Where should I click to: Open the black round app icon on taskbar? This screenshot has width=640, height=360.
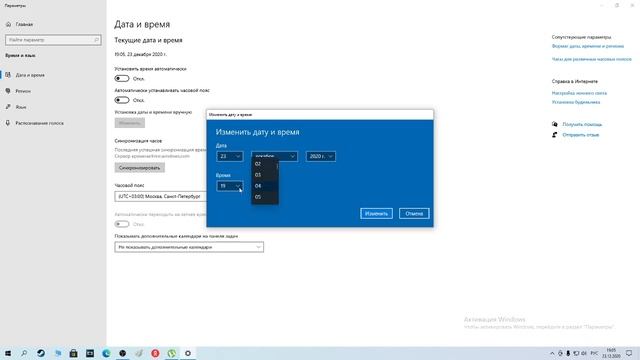click(122, 353)
